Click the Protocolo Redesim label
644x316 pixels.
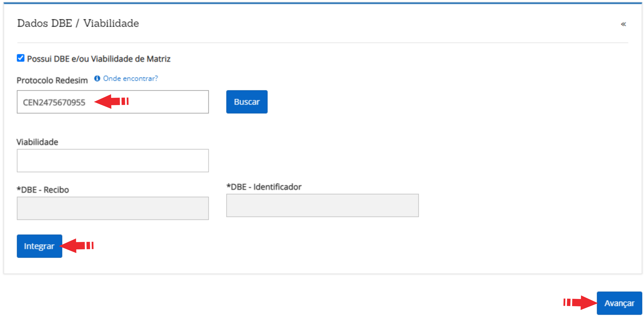point(52,80)
